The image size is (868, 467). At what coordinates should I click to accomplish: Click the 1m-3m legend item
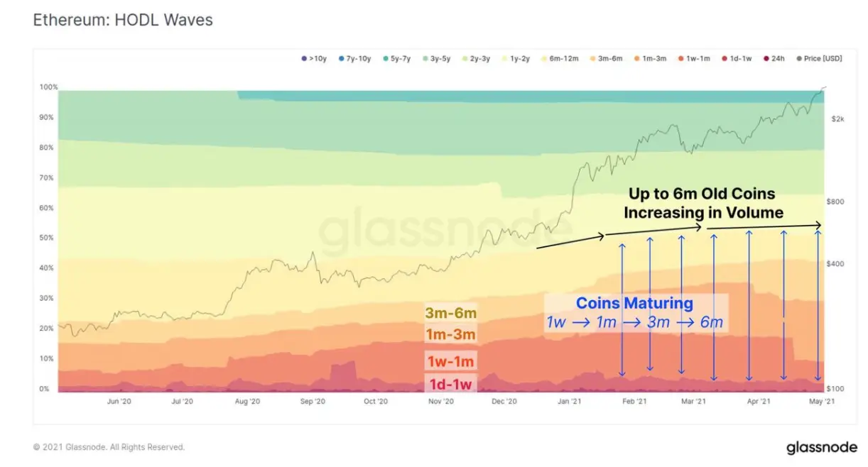coord(649,59)
